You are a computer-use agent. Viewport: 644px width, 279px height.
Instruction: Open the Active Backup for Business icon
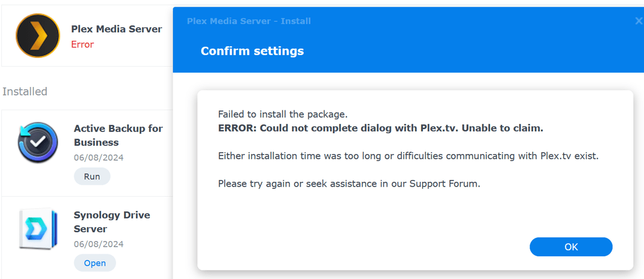point(38,143)
